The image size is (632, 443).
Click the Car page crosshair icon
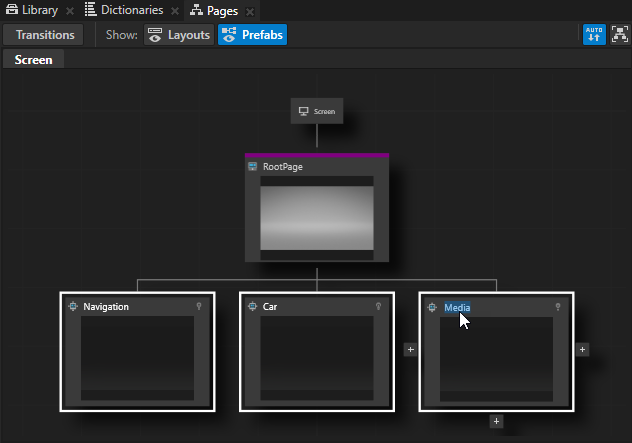tap(253, 307)
